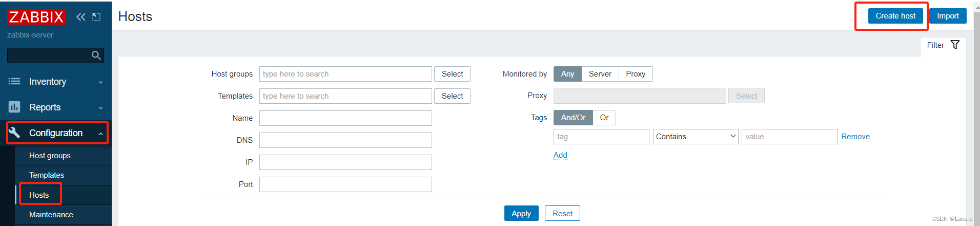
Task: Click the sidebar search magnifier icon
Action: click(96, 55)
